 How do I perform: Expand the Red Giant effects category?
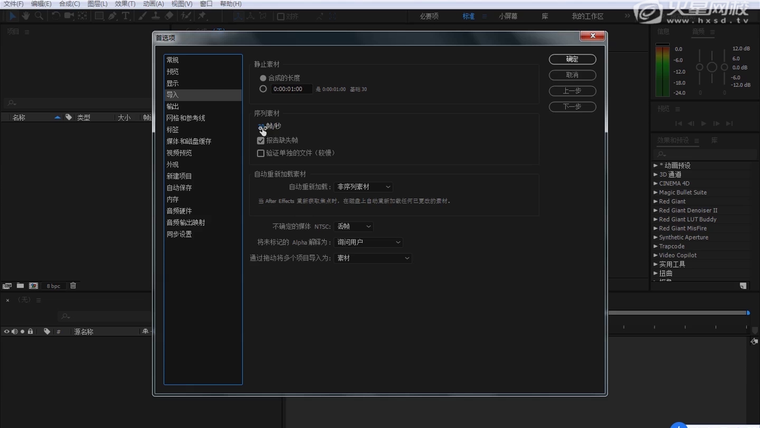pos(655,201)
